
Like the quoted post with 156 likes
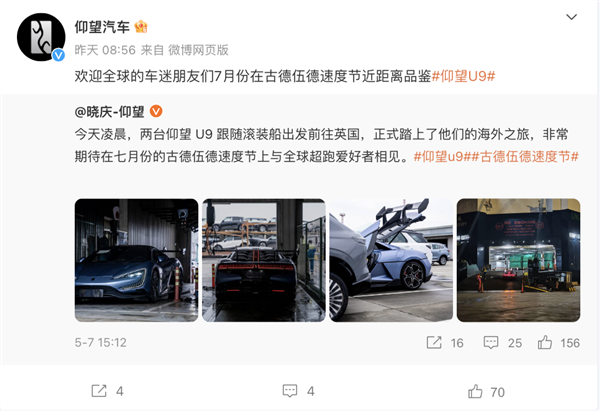point(545,342)
